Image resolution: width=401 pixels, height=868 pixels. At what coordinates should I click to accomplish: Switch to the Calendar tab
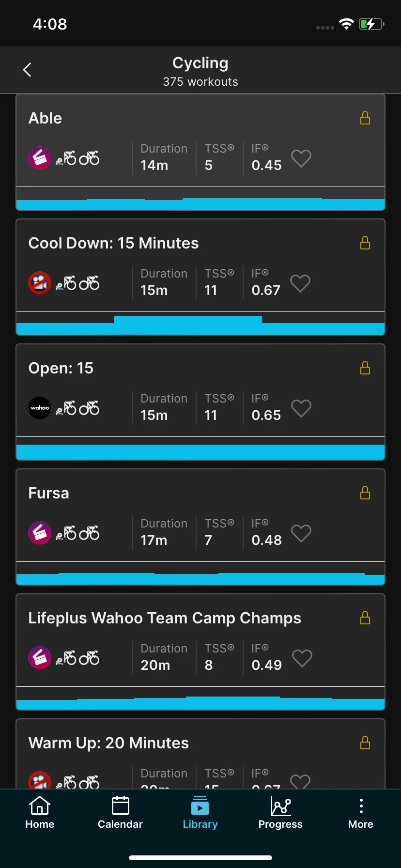(x=120, y=813)
